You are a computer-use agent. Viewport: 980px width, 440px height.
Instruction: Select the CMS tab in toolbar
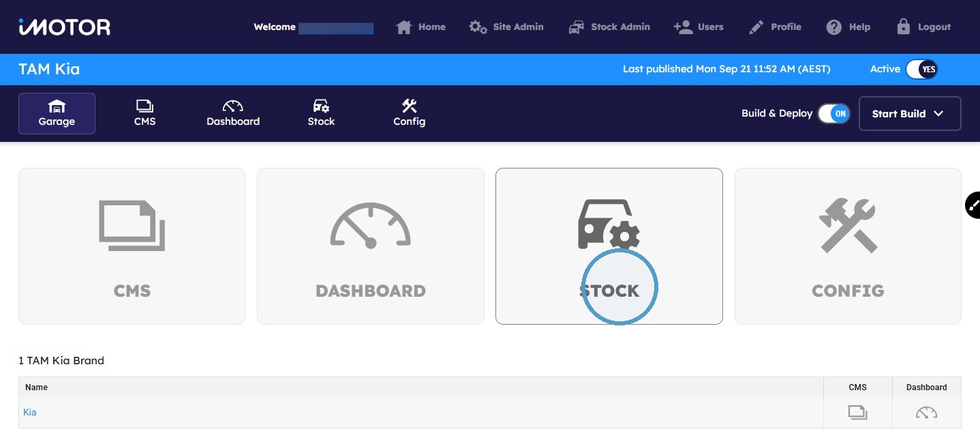(144, 113)
